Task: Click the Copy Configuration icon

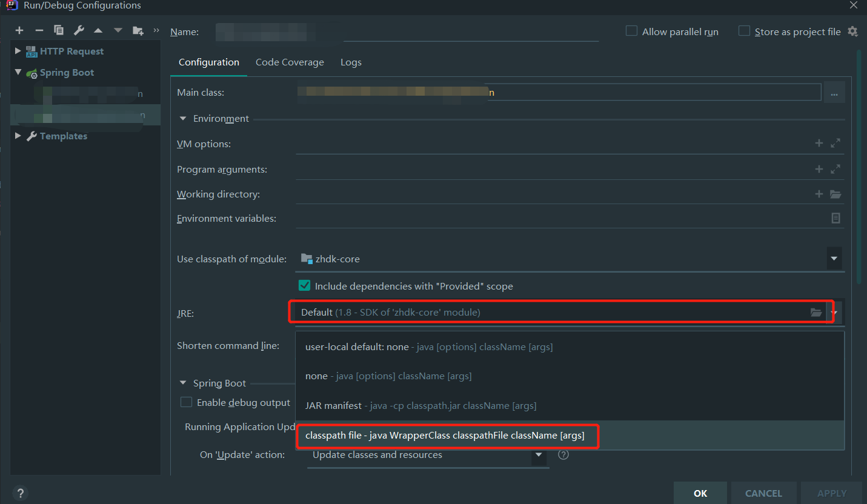Action: point(59,31)
